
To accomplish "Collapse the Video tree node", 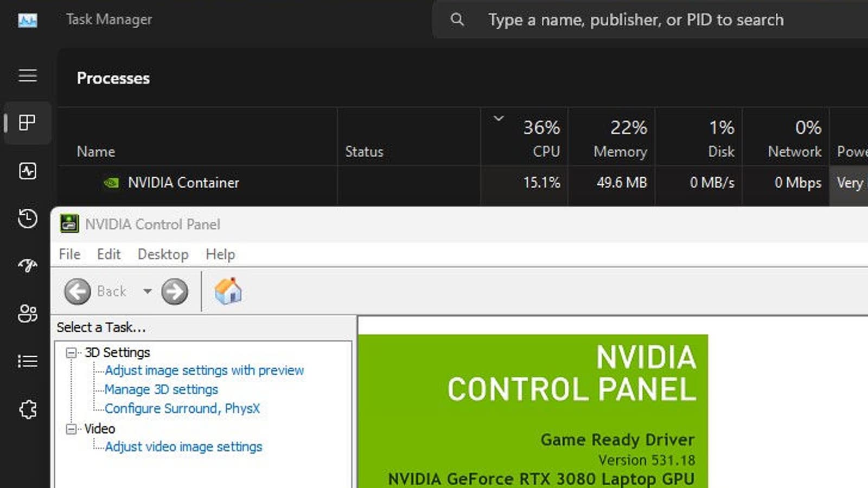I will click(71, 429).
